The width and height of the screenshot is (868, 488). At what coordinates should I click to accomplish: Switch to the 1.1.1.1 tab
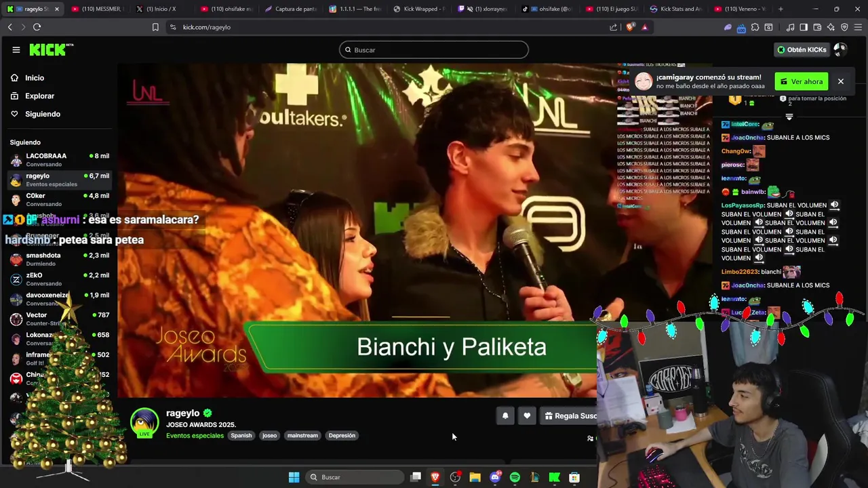[354, 9]
